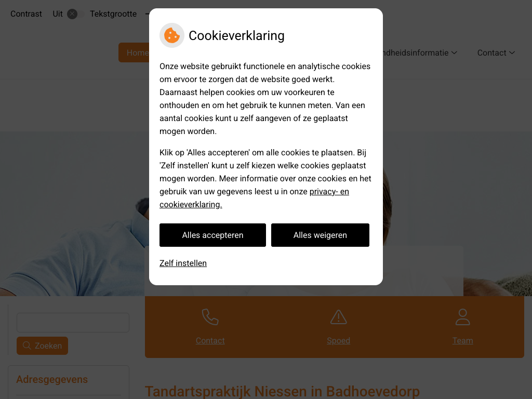Accept all cookies with Alles accepteren
Image resolution: width=532 pixels, height=399 pixels.
click(x=212, y=235)
